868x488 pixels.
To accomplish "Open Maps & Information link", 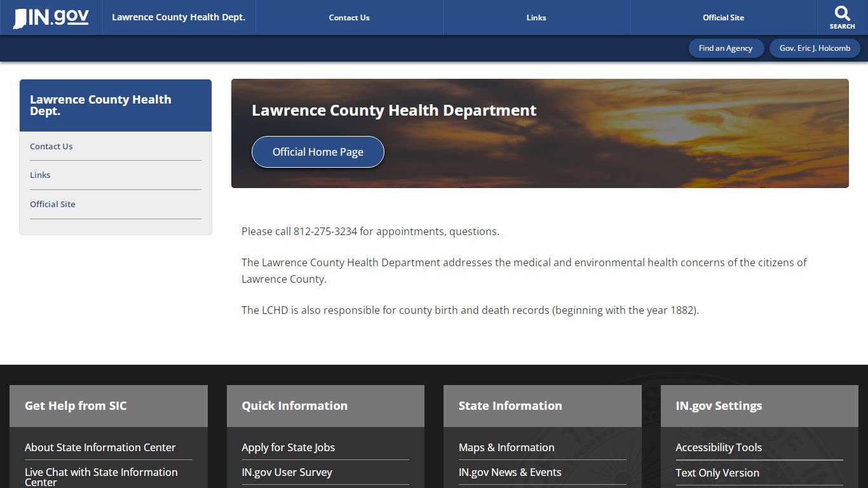I will 506,447.
